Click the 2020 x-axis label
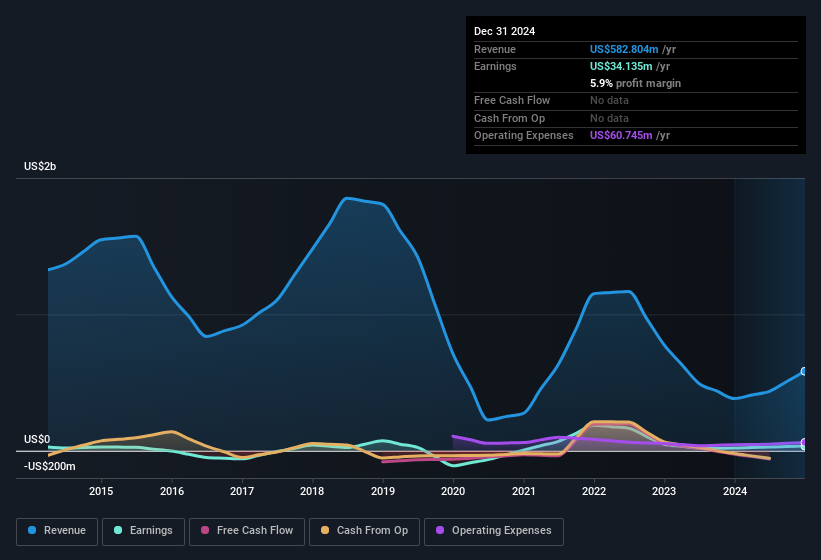Image resolution: width=821 pixels, height=560 pixels. point(453,491)
